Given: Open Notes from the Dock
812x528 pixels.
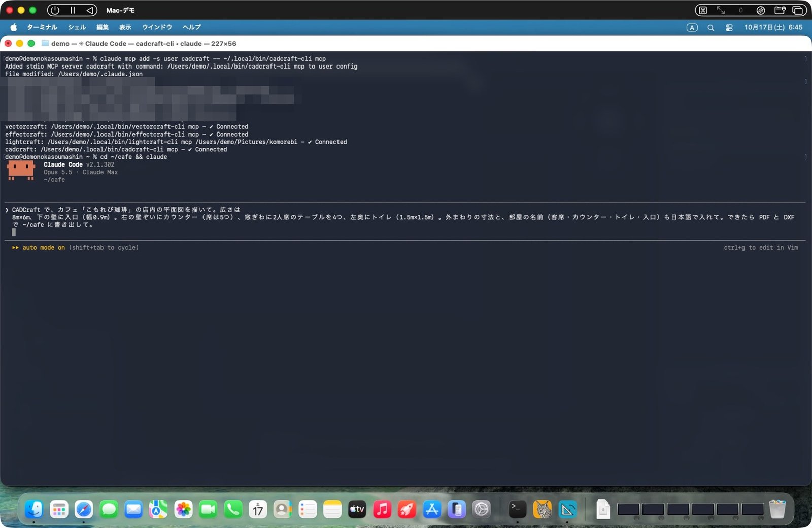Looking at the screenshot, I should [x=332, y=509].
